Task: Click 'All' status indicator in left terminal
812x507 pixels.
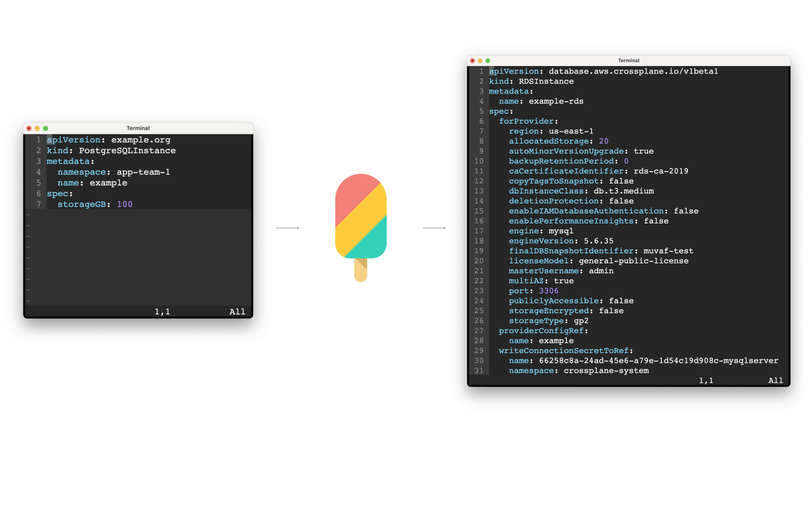Action: tap(237, 312)
